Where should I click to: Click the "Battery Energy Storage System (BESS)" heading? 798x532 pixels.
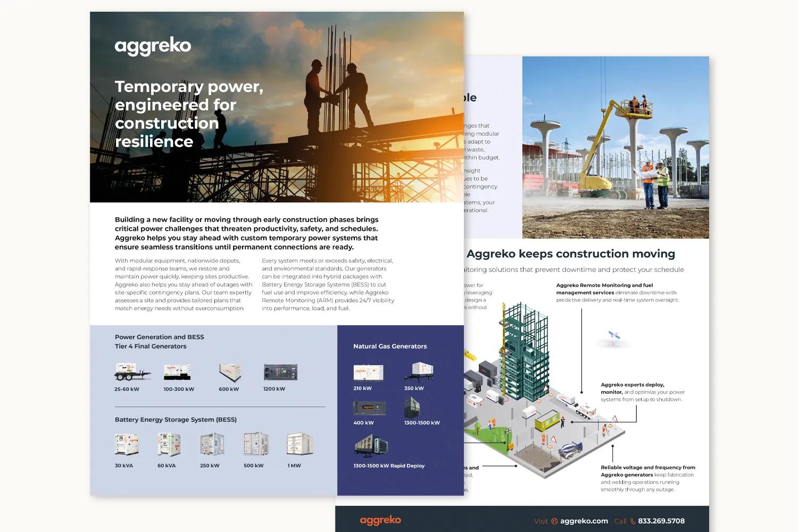tap(176, 420)
